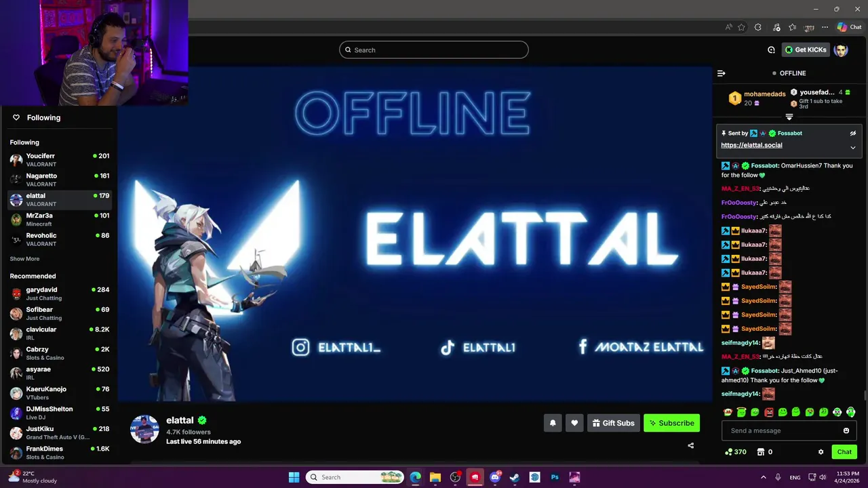Image resolution: width=868 pixels, height=488 pixels.
Task: Hide the pinned message with eye-slash icon
Action: (x=853, y=134)
